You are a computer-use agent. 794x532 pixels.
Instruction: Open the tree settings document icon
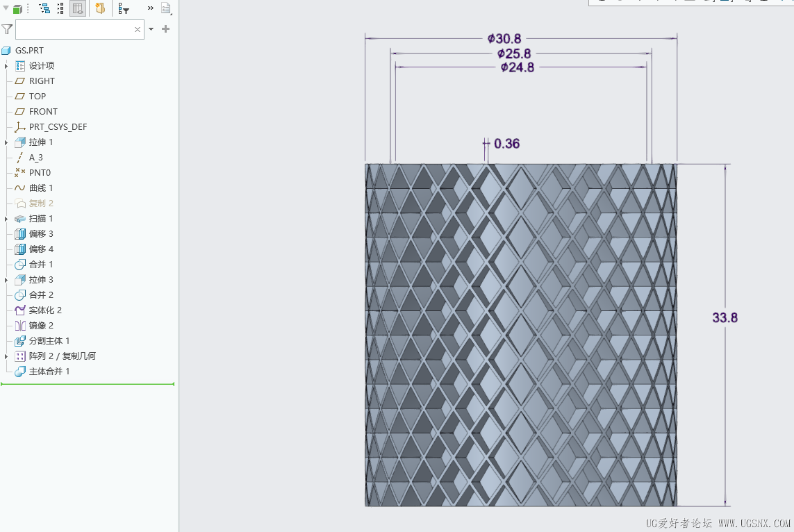(166, 8)
